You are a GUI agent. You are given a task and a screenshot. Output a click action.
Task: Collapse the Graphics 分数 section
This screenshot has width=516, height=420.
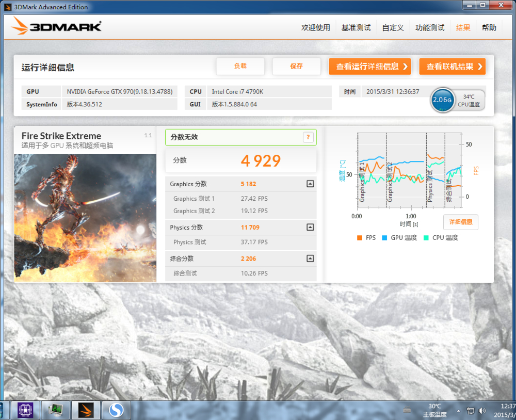pyautogui.click(x=310, y=184)
